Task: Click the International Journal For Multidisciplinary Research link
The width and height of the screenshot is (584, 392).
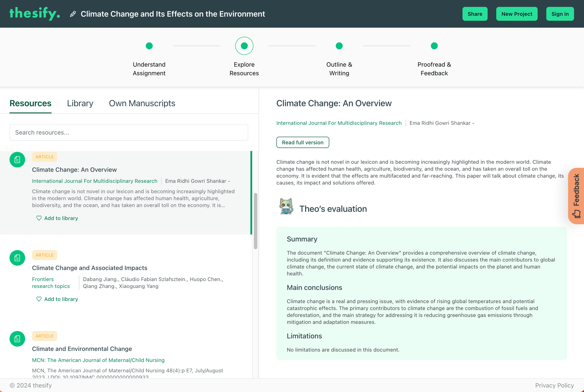Action: 339,123
